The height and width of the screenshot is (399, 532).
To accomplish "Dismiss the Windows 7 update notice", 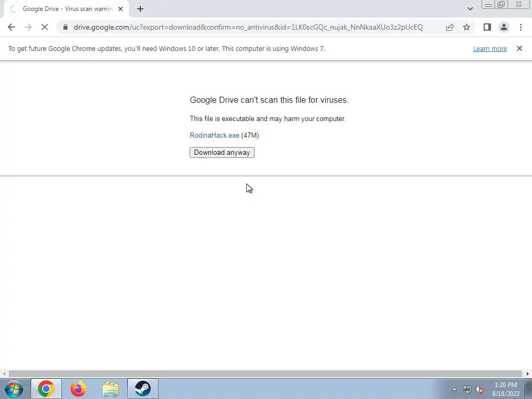I will pos(520,48).
